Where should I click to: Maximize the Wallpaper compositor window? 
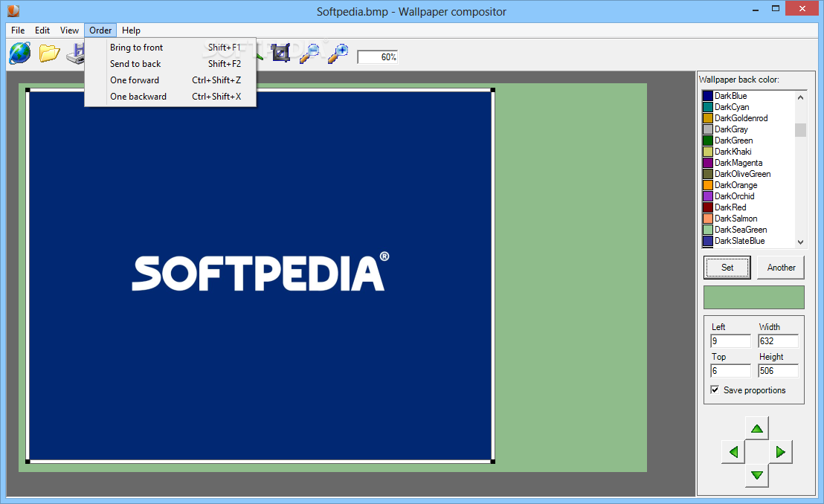tap(775, 9)
